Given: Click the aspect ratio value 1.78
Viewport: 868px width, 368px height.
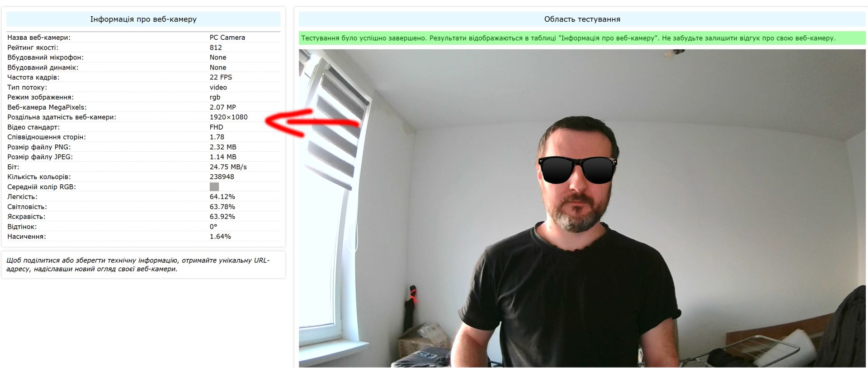Looking at the screenshot, I should pyautogui.click(x=217, y=137).
